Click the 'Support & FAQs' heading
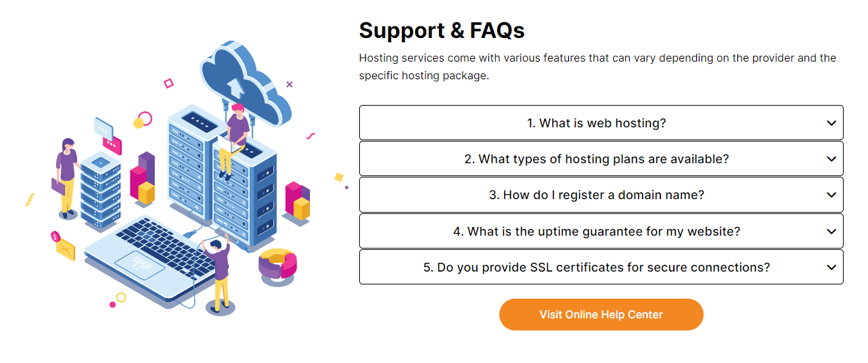 [x=442, y=30]
